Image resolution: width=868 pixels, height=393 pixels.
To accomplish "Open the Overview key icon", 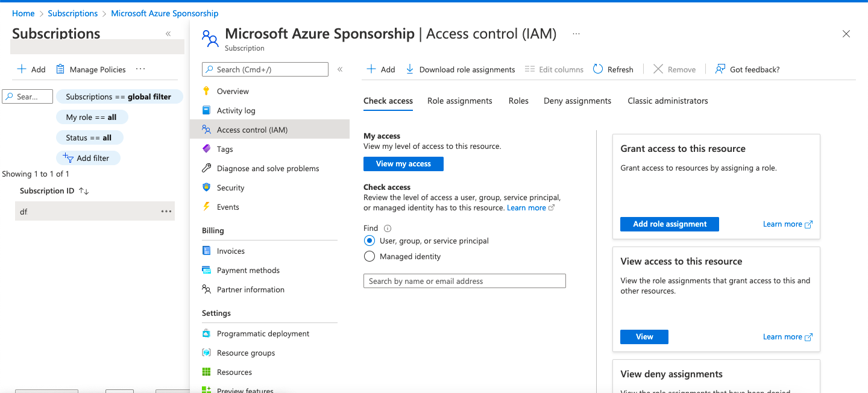I will 206,91.
